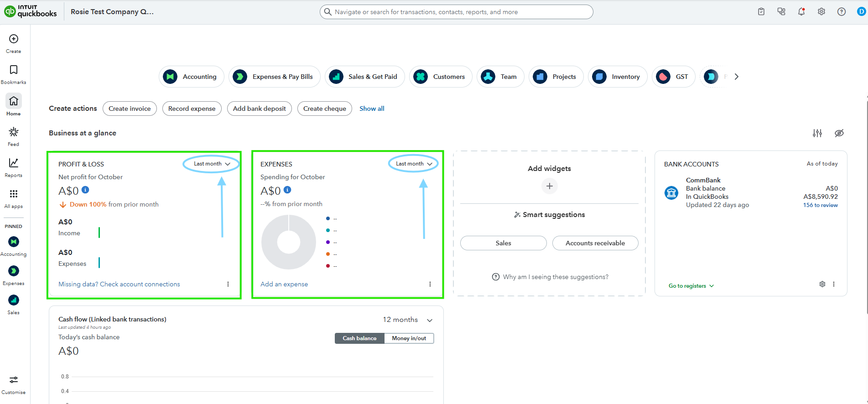Open the All apps grid icon
The height and width of the screenshot is (404, 868).
tap(14, 194)
